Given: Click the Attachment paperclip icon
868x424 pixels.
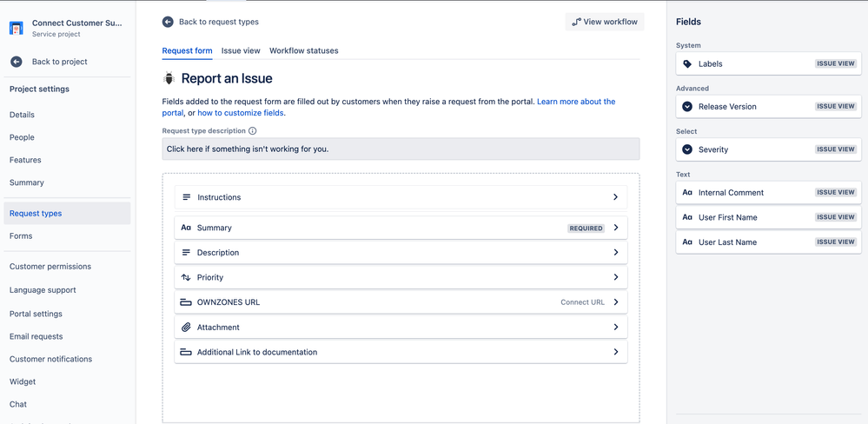Looking at the screenshot, I should click(186, 328).
